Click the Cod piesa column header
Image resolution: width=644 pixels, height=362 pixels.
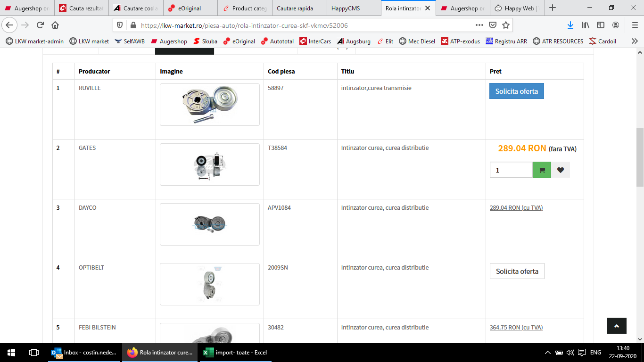281,71
